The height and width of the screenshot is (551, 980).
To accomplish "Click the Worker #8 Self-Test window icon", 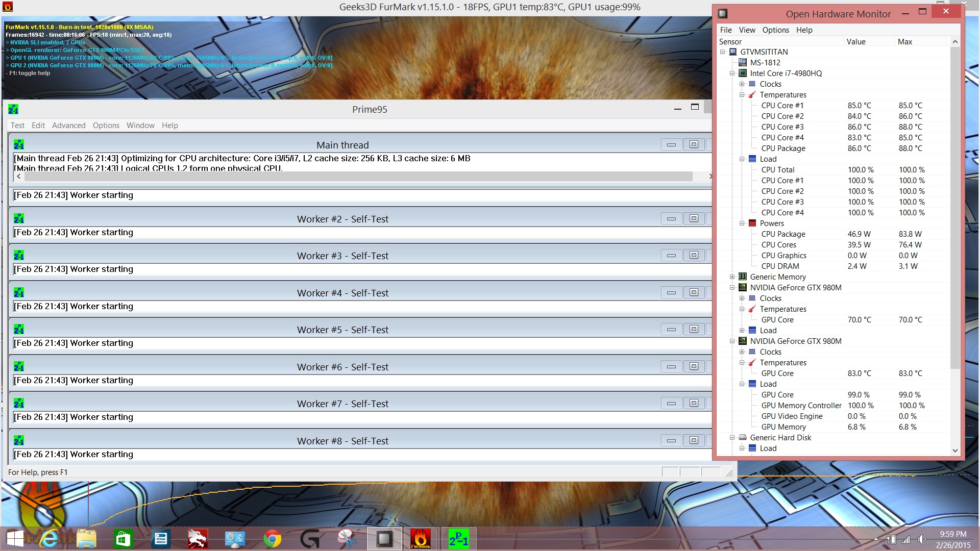I will (19, 441).
